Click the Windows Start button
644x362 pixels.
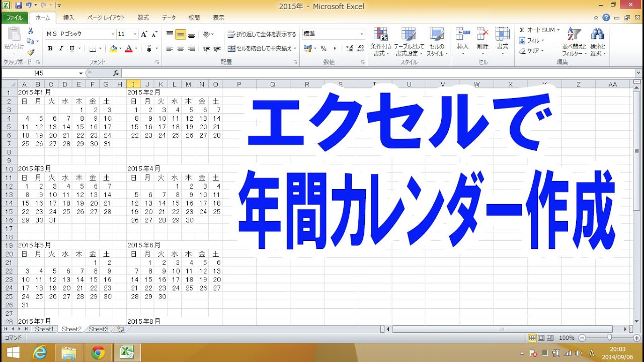(x=13, y=352)
